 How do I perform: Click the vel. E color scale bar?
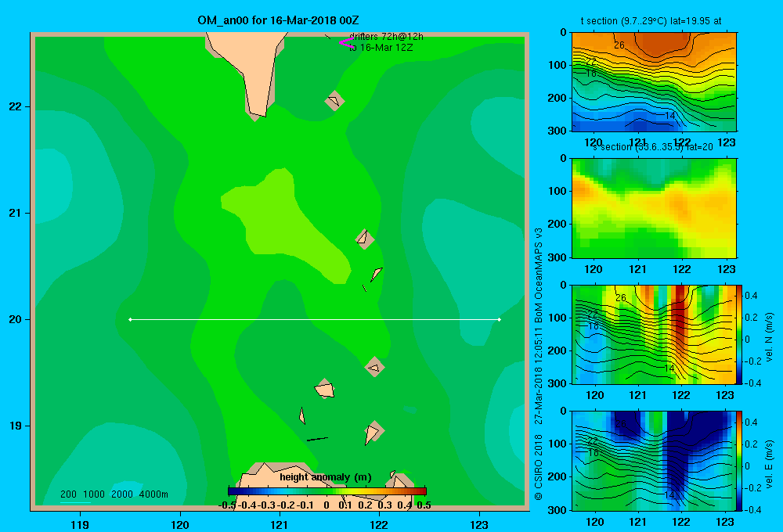point(740,461)
